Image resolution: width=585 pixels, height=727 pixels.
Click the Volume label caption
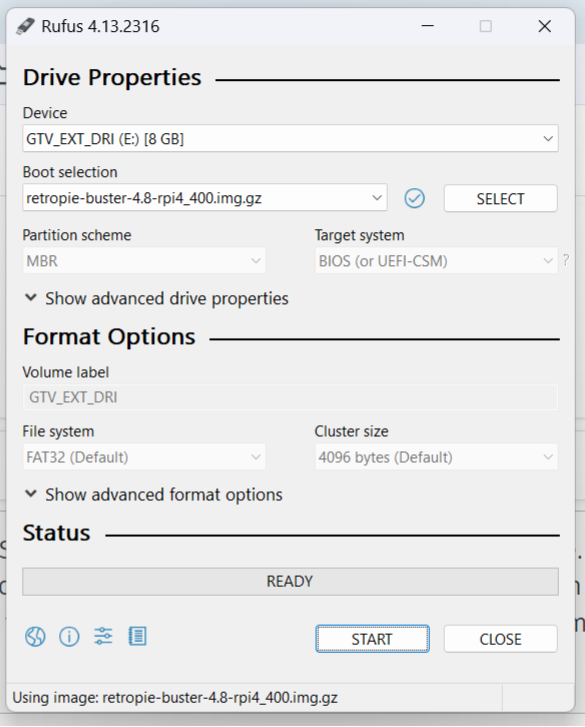coord(66,372)
